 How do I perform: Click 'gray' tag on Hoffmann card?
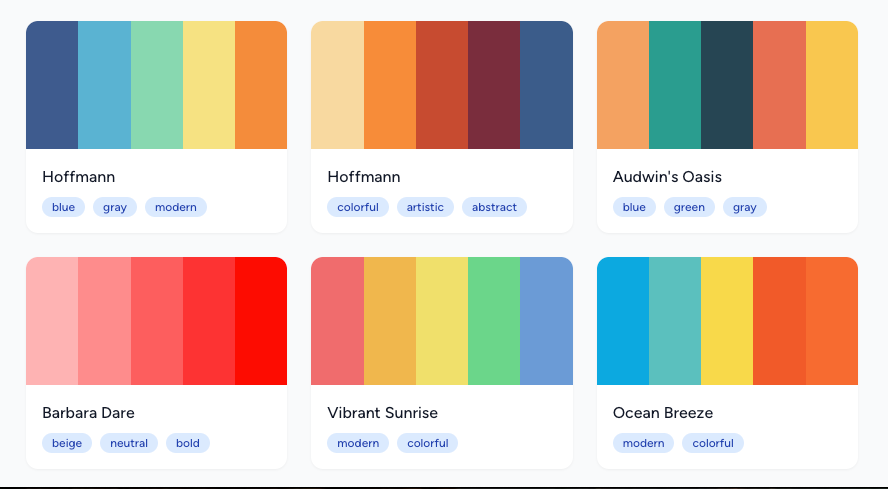(x=115, y=207)
